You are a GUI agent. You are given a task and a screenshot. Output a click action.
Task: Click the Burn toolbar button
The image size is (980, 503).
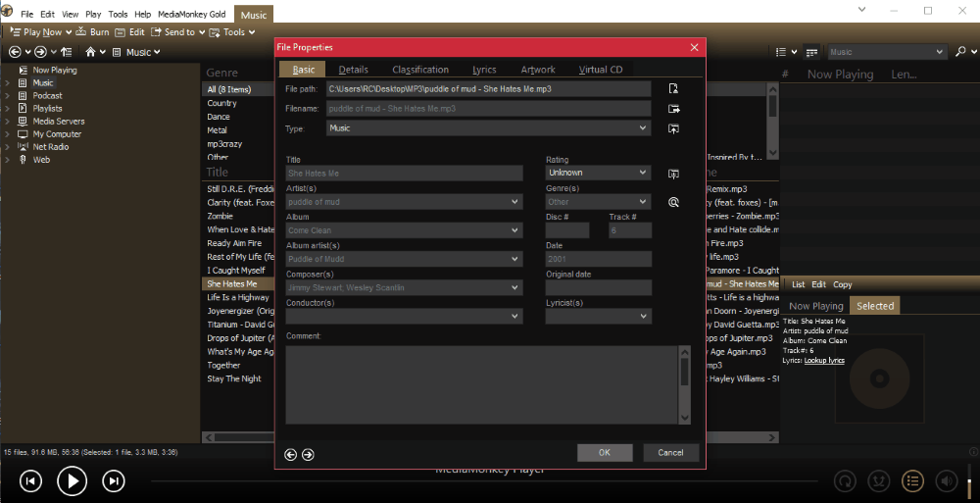[x=92, y=32]
